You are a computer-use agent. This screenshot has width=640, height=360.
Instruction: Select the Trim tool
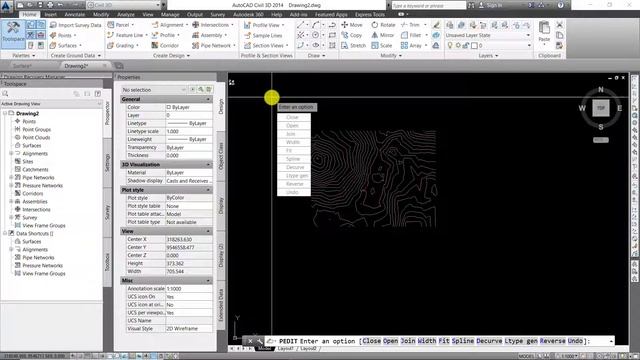pos(411,25)
